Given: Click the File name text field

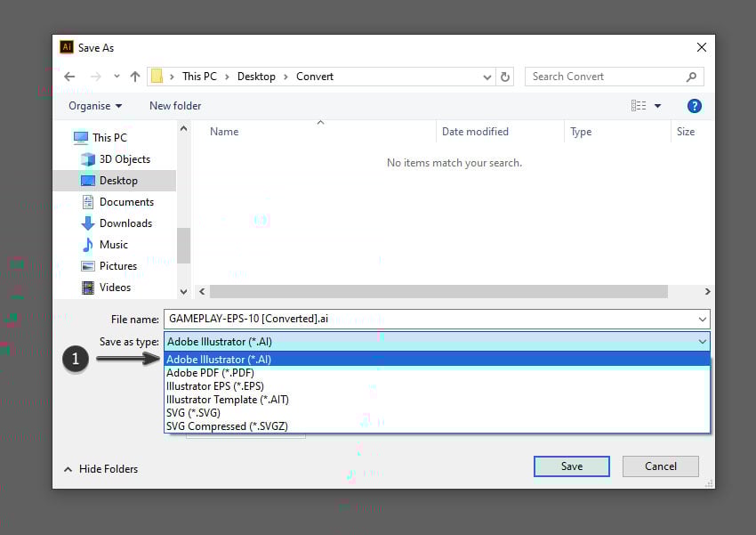Looking at the screenshot, I should tap(427, 319).
